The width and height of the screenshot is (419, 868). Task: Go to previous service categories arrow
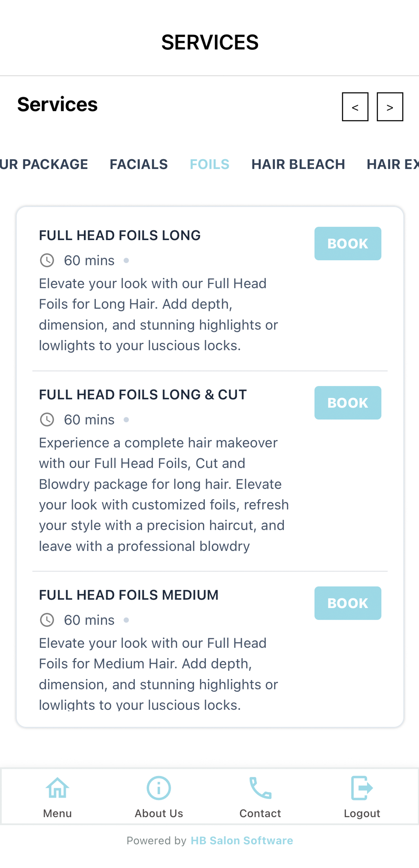(x=355, y=107)
